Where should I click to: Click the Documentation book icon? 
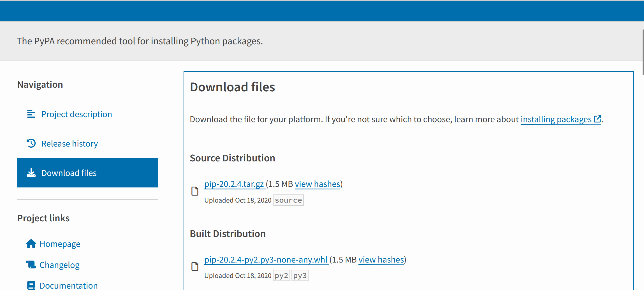(x=31, y=285)
